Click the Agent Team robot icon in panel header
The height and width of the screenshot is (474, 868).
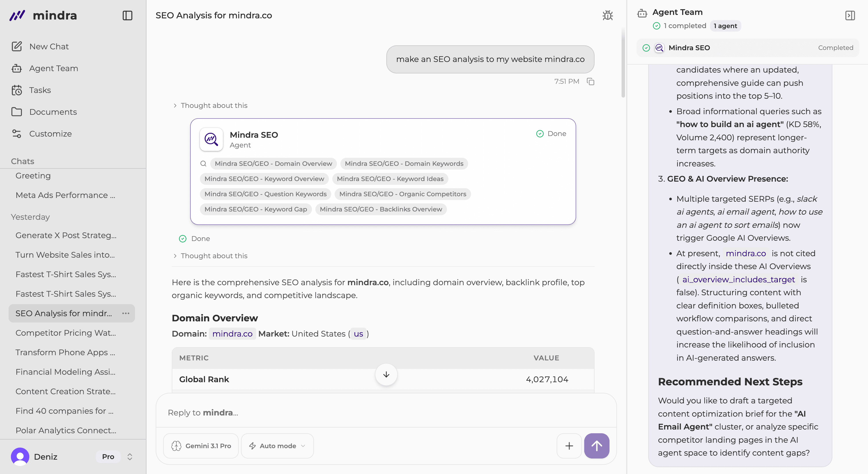(x=642, y=13)
